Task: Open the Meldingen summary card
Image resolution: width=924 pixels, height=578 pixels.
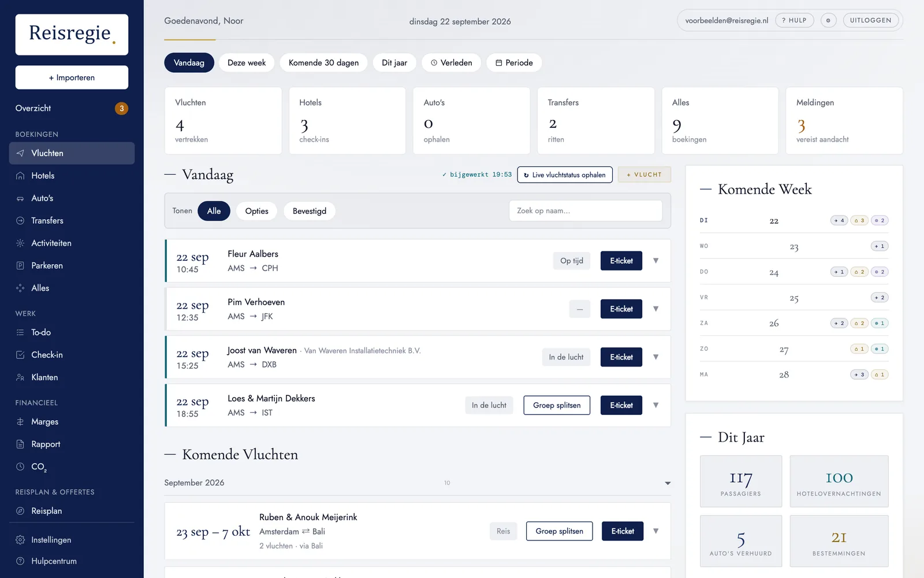Action: pos(844,121)
